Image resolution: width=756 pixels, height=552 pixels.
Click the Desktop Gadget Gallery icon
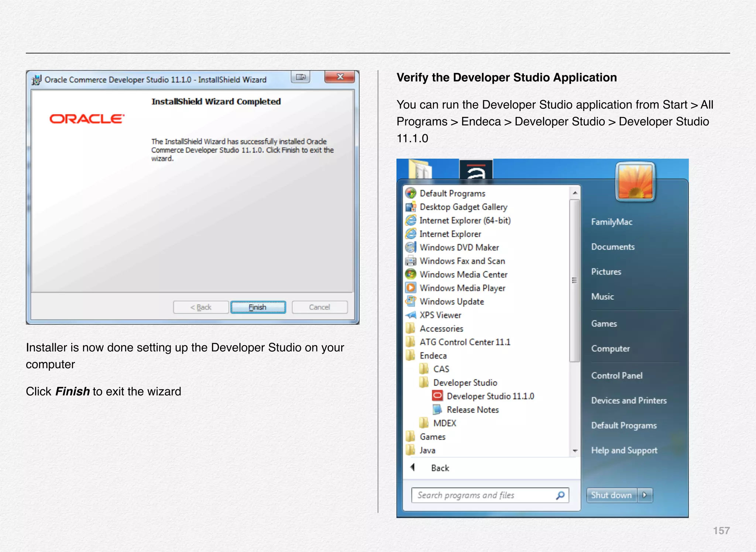(x=410, y=207)
